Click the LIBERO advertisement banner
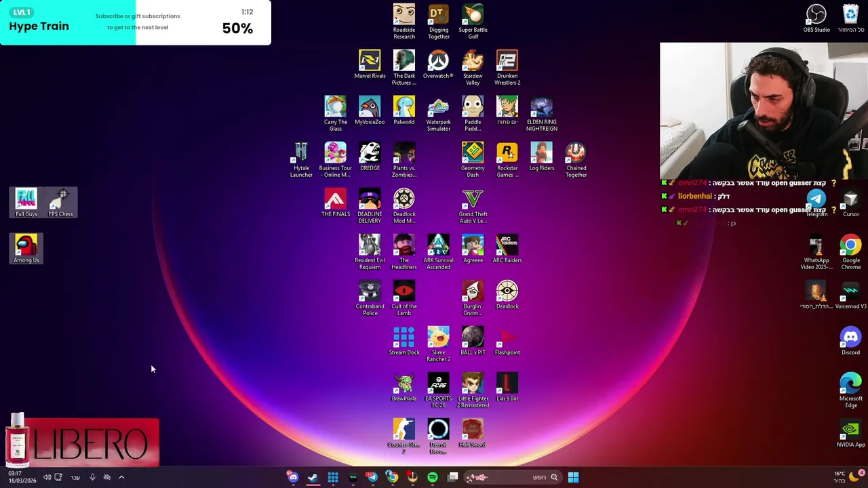Image resolution: width=868 pixels, height=488 pixels. coord(81,442)
